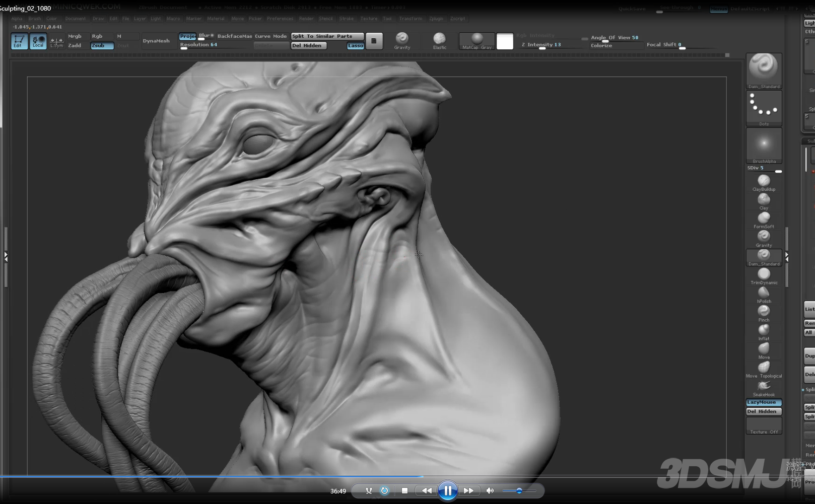Collapse the right tray via divider arrows
Image resolution: width=815 pixels, height=504 pixels.
787,257
